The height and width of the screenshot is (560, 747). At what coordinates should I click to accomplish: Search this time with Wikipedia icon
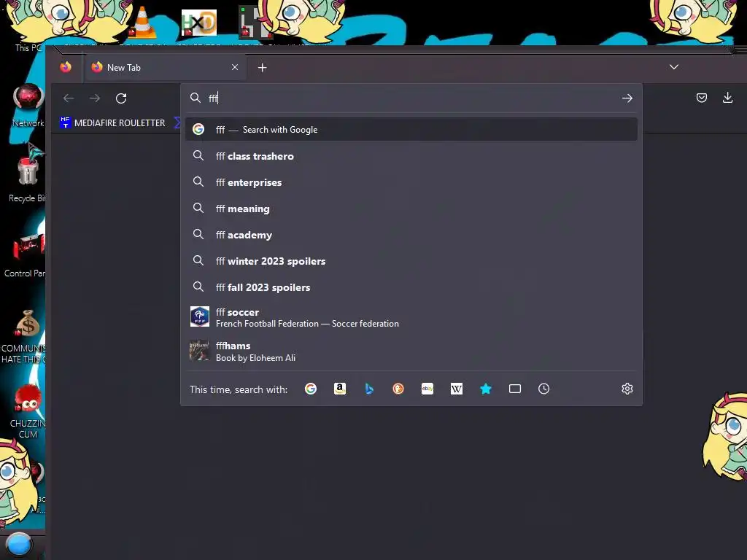pos(457,389)
